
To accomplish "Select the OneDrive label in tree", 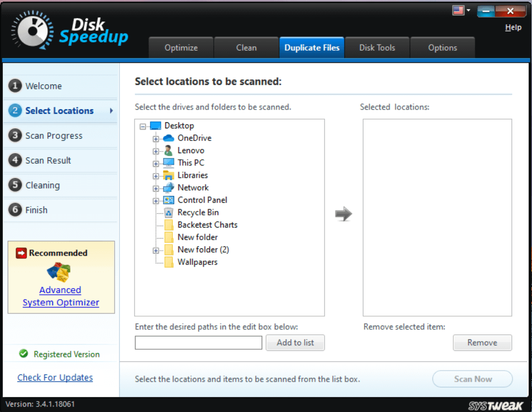I will tap(194, 138).
